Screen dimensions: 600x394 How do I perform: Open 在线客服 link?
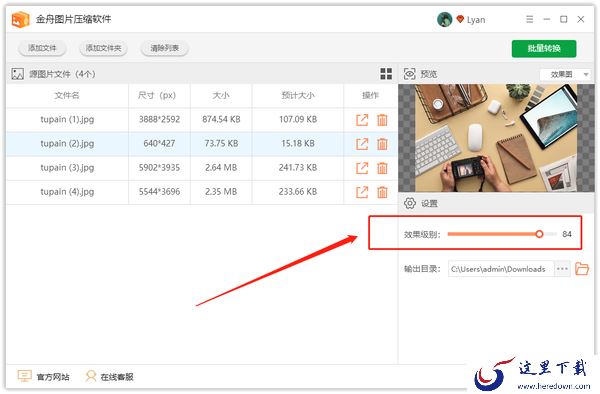point(117,377)
